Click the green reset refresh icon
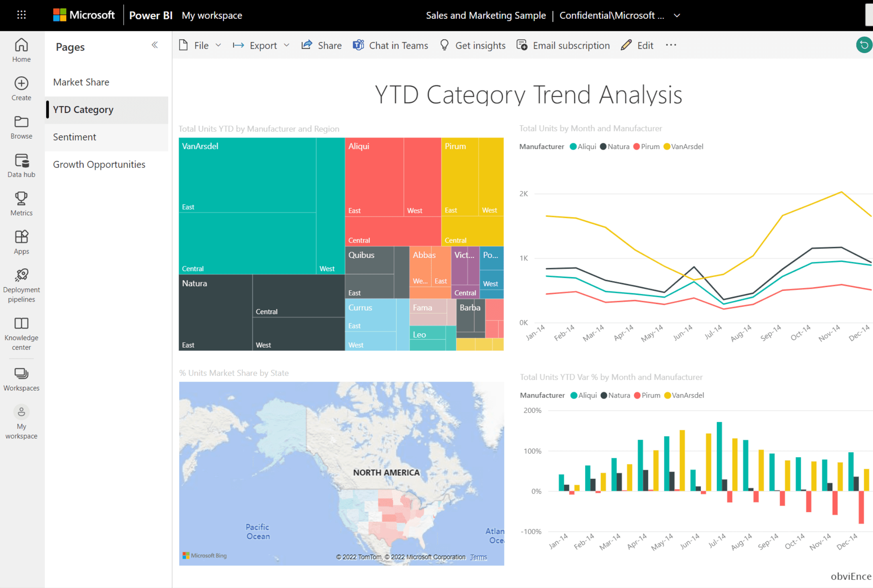 coord(863,45)
